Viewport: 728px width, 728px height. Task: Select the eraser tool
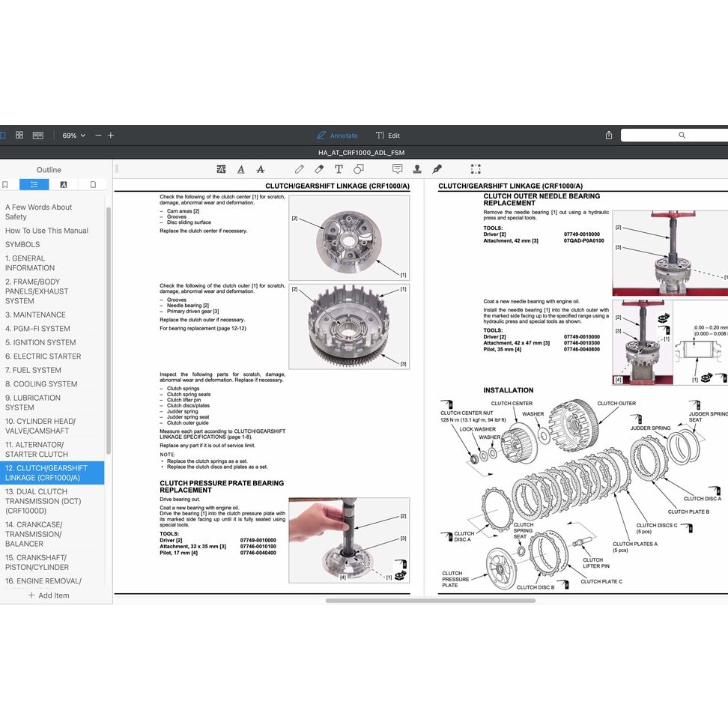click(319, 169)
